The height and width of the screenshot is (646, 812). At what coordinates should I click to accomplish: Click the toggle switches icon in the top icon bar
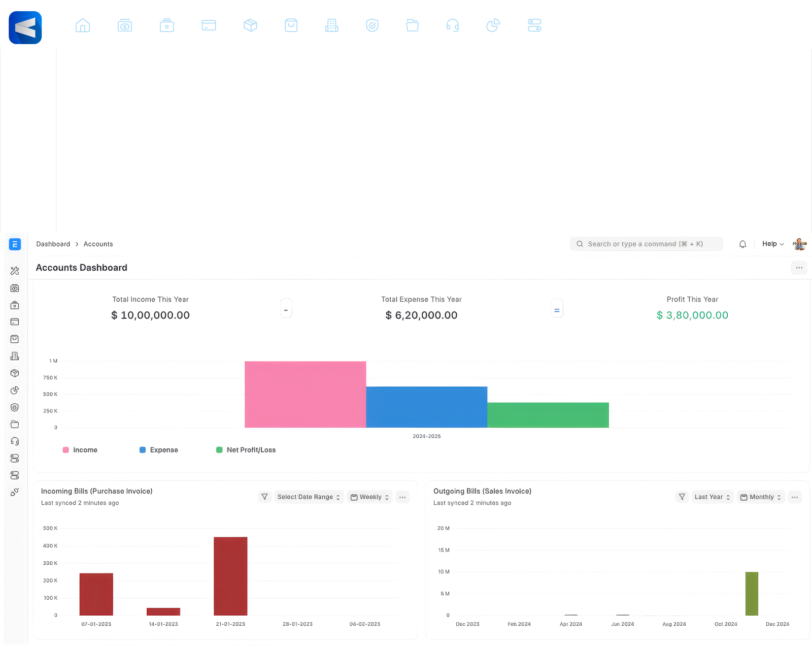(535, 25)
